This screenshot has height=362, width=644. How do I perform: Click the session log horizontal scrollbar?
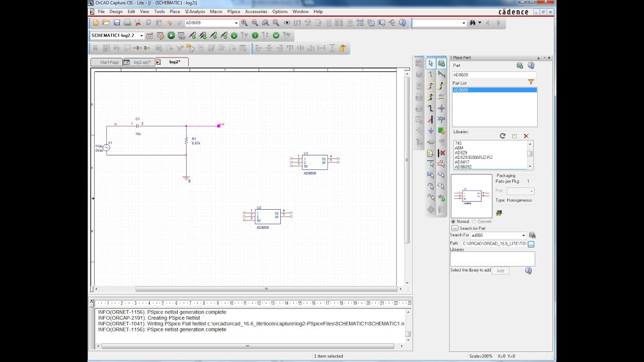tap(248, 346)
